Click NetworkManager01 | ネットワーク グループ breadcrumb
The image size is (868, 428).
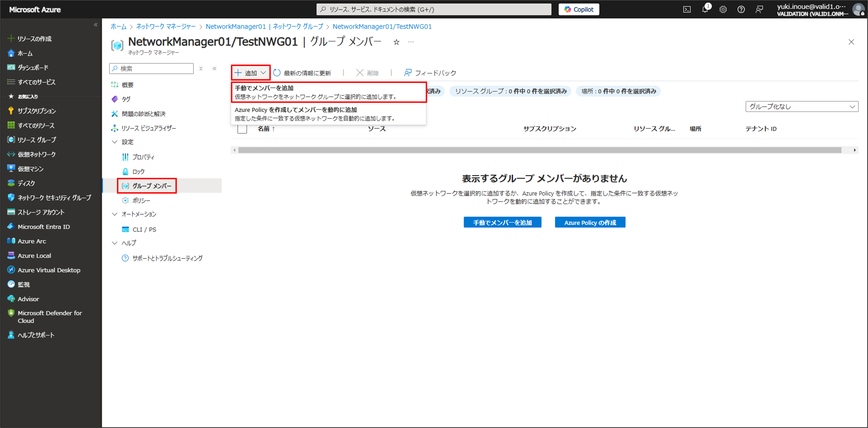coord(264,27)
